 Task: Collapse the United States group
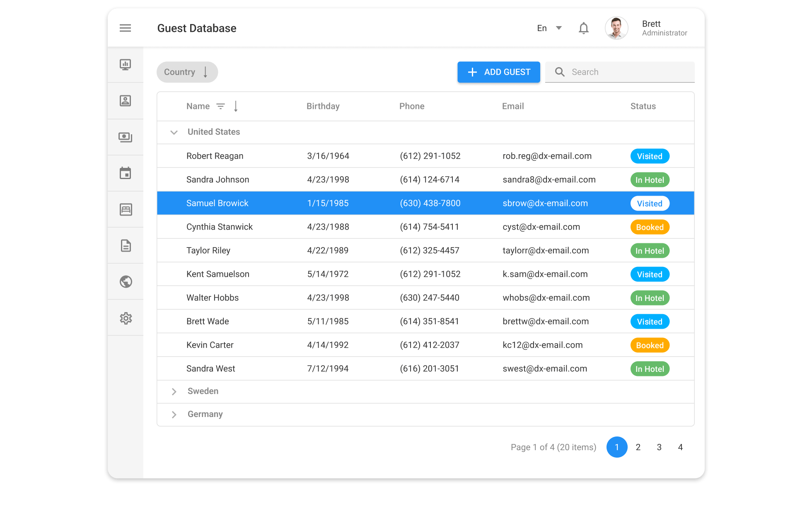tap(174, 132)
